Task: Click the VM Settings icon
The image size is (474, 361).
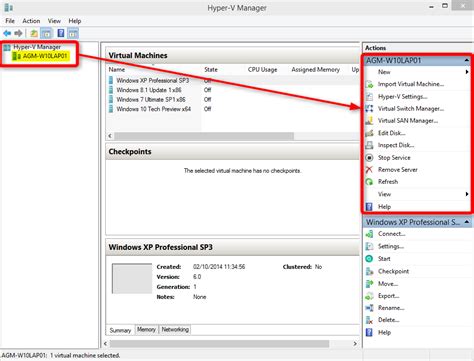Action: click(369, 246)
